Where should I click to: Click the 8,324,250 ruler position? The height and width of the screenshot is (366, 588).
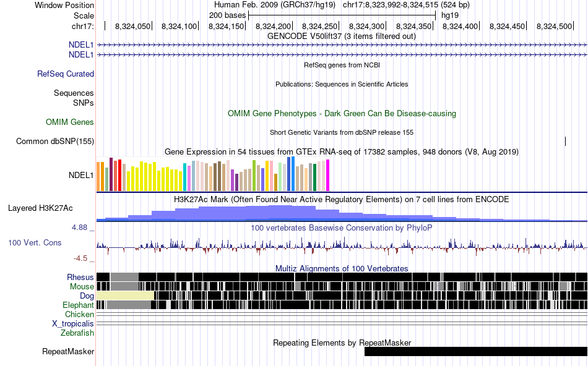[x=320, y=26]
